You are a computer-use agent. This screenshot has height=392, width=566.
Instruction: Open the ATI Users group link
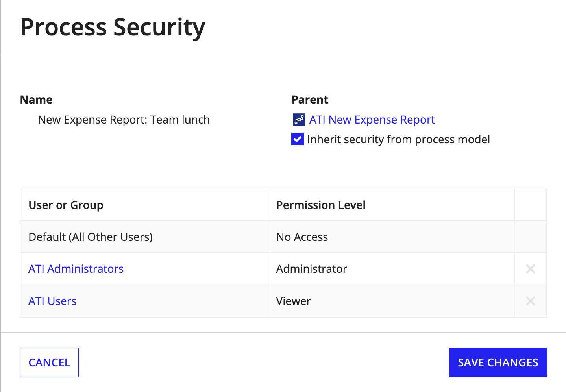click(x=52, y=301)
